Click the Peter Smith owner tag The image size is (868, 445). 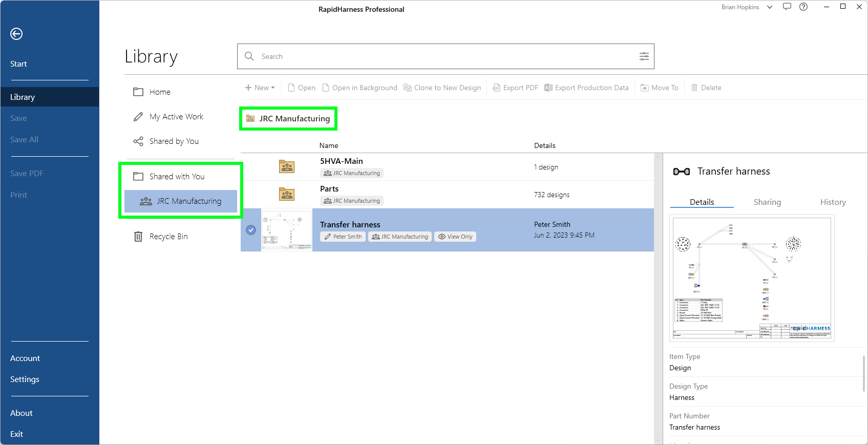coord(343,237)
